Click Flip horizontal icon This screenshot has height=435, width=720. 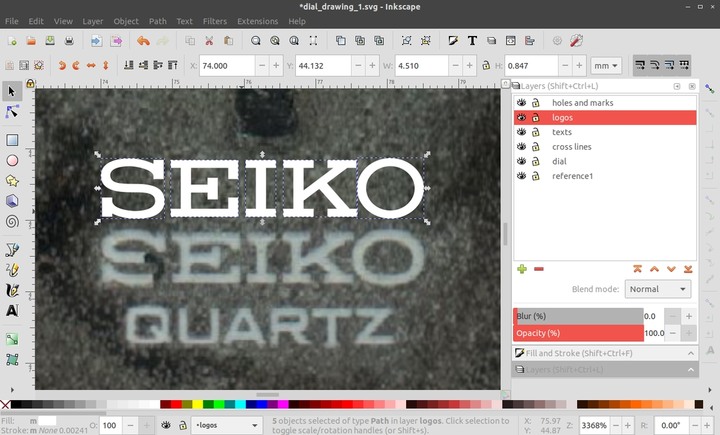[91, 66]
